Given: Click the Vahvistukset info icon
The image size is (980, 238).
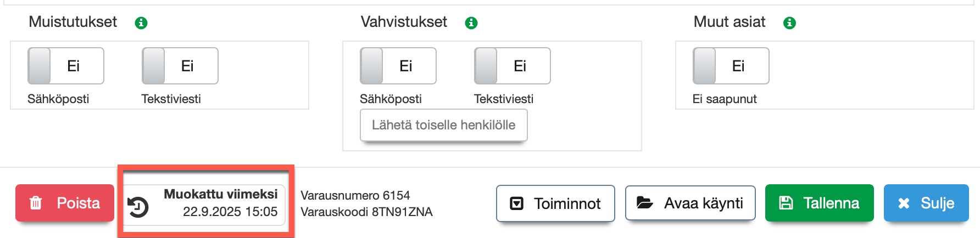Looking at the screenshot, I should (471, 23).
